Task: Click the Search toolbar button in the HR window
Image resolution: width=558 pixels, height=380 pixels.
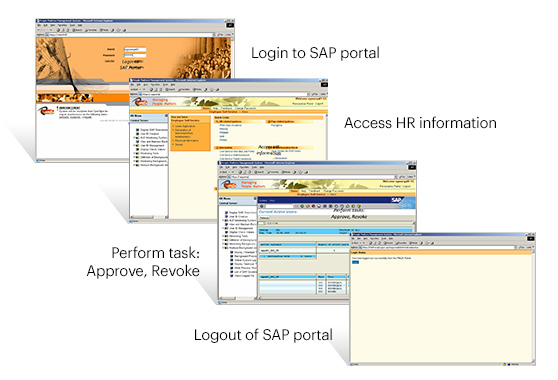Action: tap(170, 89)
